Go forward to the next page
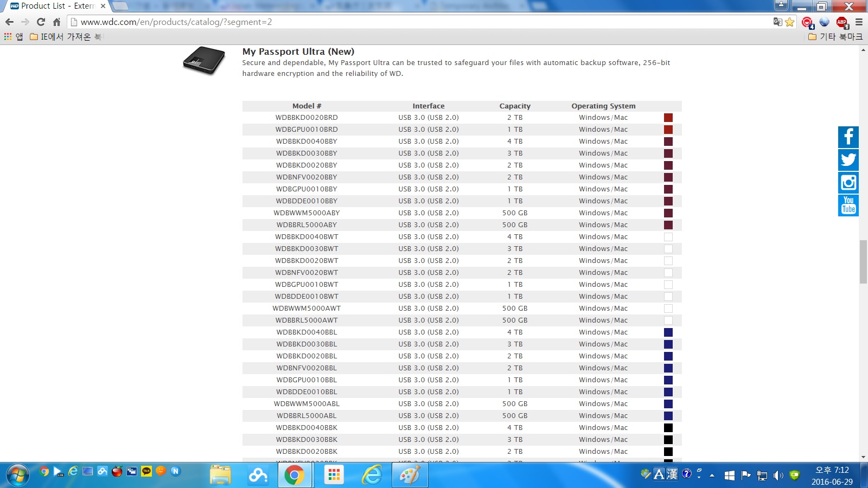The height and width of the screenshot is (488, 868). pyautogui.click(x=25, y=22)
